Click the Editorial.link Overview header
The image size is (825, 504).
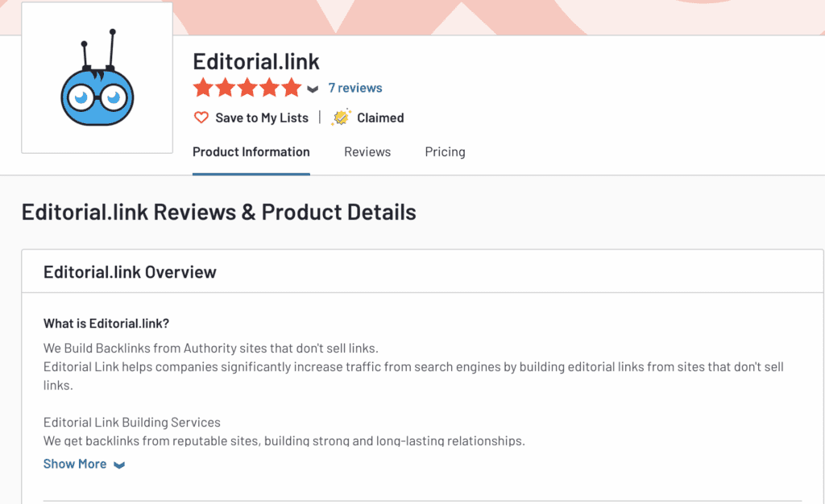click(x=130, y=272)
